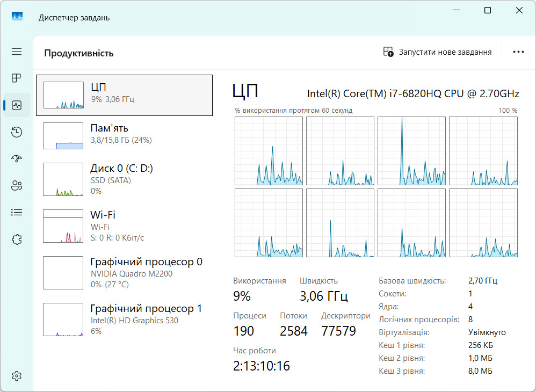Open the Details list icon
The height and width of the screenshot is (392, 536).
pyautogui.click(x=17, y=213)
